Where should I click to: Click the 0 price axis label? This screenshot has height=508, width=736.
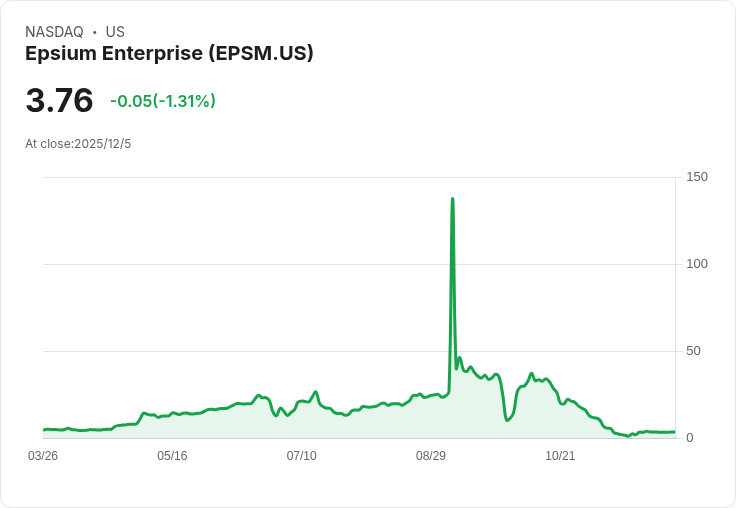click(690, 438)
